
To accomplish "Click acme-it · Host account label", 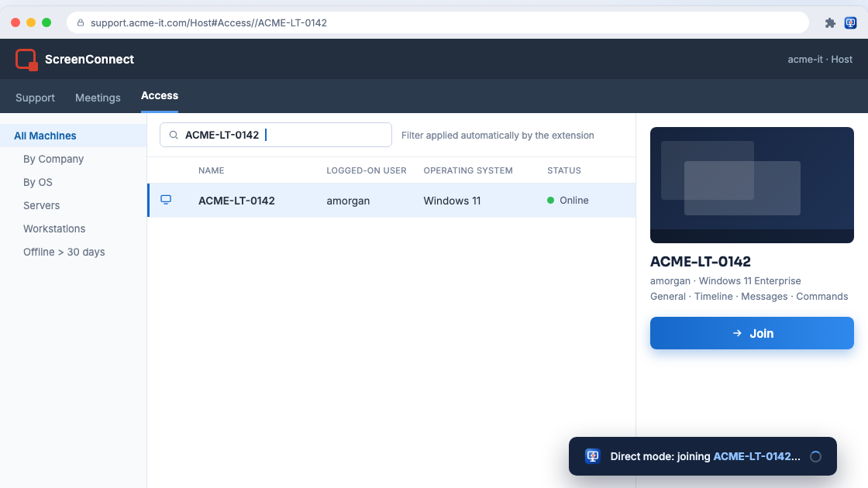I will [x=820, y=59].
